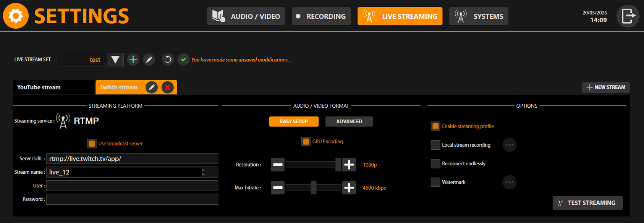Select the Live Streaming settings tab
The image size is (644, 223).
point(400,16)
